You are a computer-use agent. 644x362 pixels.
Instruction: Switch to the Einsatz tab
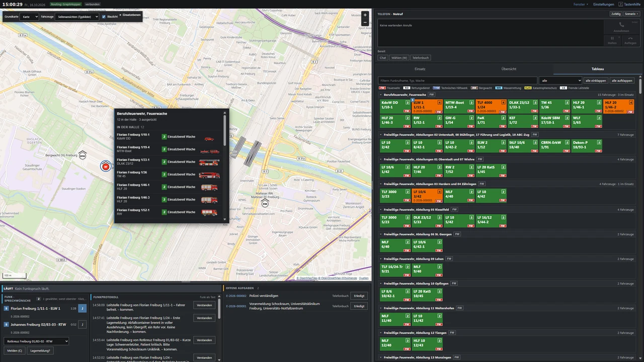pyautogui.click(x=420, y=69)
